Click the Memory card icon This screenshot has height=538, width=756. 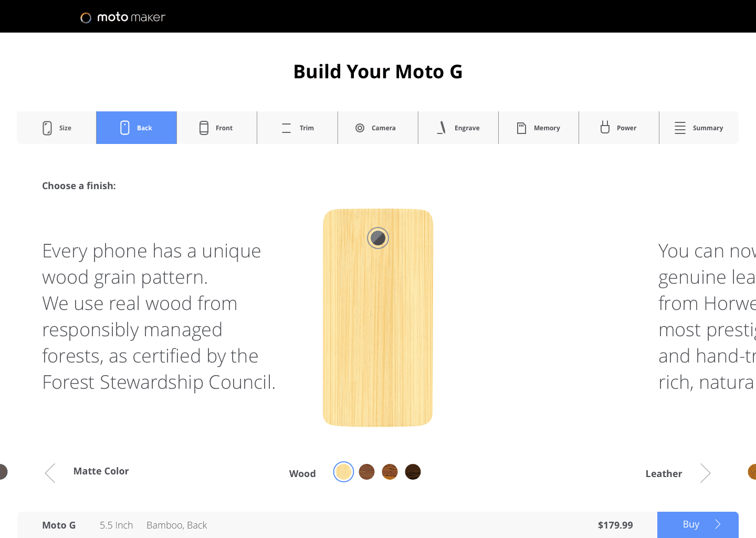point(521,128)
